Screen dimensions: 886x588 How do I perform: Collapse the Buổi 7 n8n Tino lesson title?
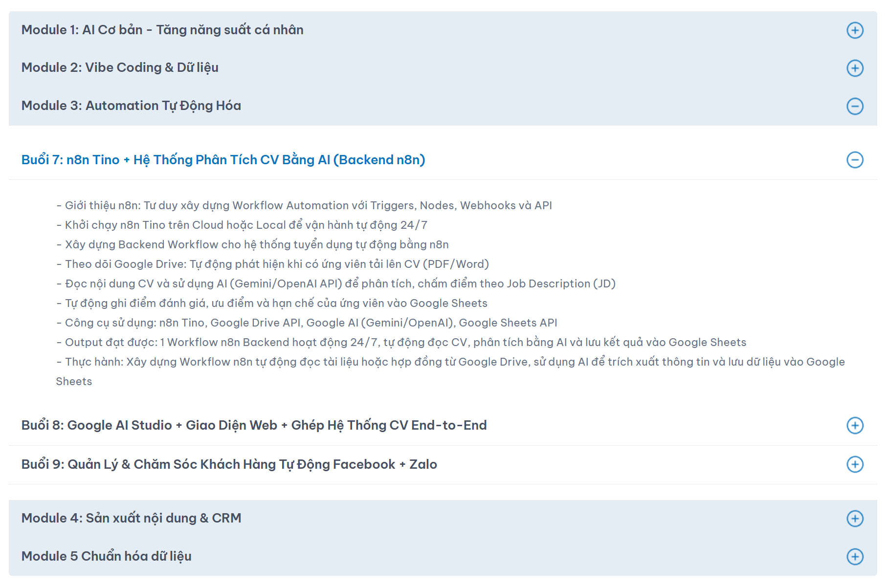[223, 160]
